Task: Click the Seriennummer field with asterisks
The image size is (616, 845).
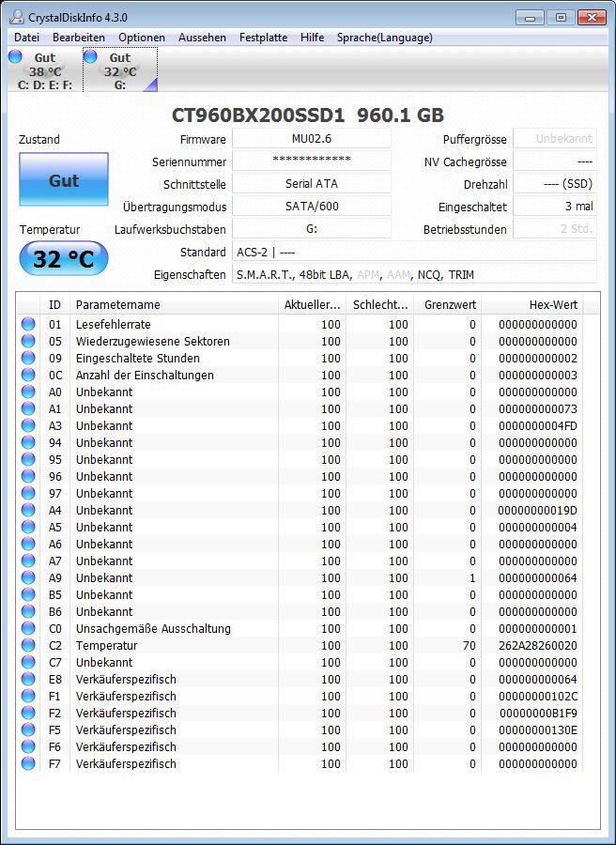Action: tap(312, 161)
